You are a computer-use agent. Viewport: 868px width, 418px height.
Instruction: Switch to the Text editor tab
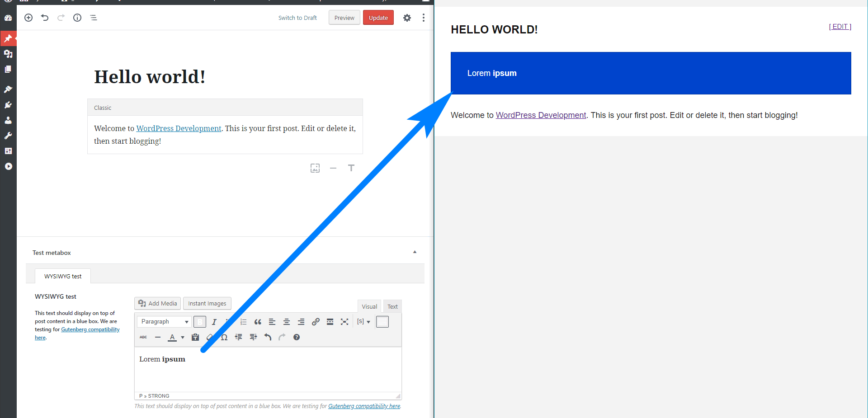click(x=392, y=306)
